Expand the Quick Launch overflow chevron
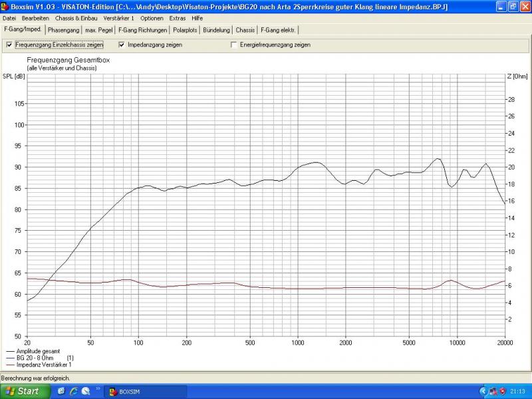532x399 pixels. [98, 389]
